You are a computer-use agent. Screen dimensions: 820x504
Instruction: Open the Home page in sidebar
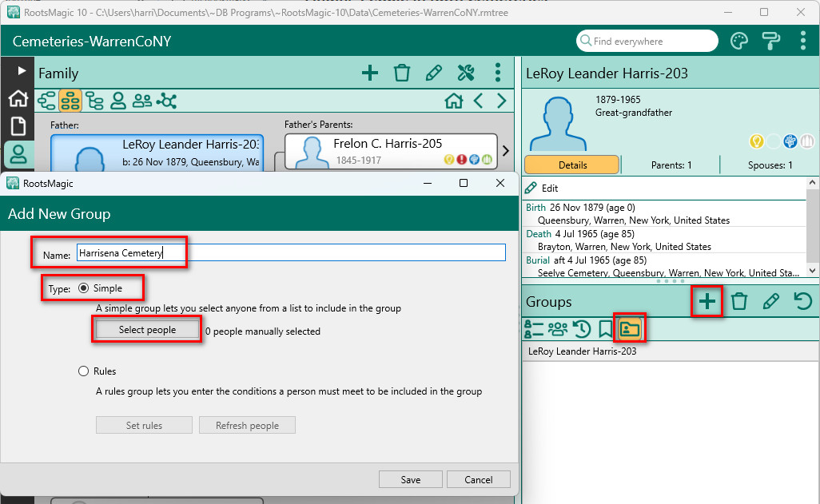point(18,98)
